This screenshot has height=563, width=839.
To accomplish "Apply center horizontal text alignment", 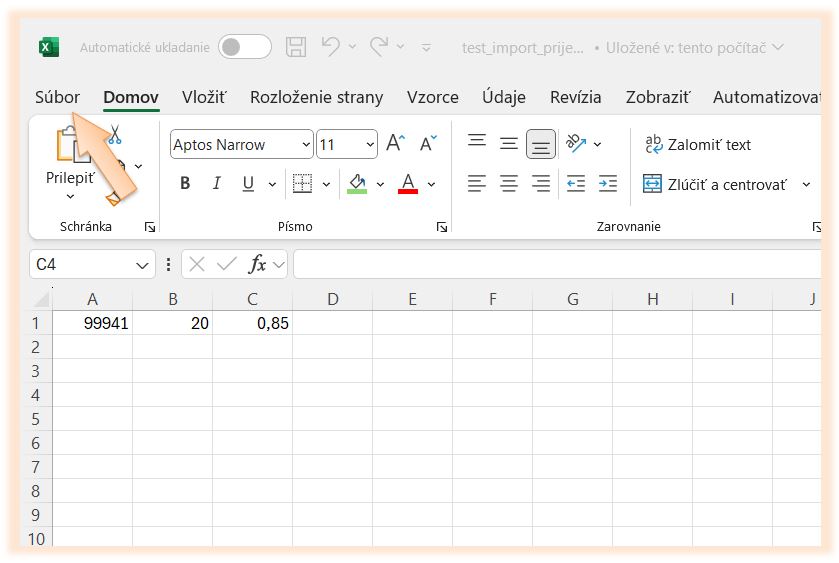I will click(509, 184).
